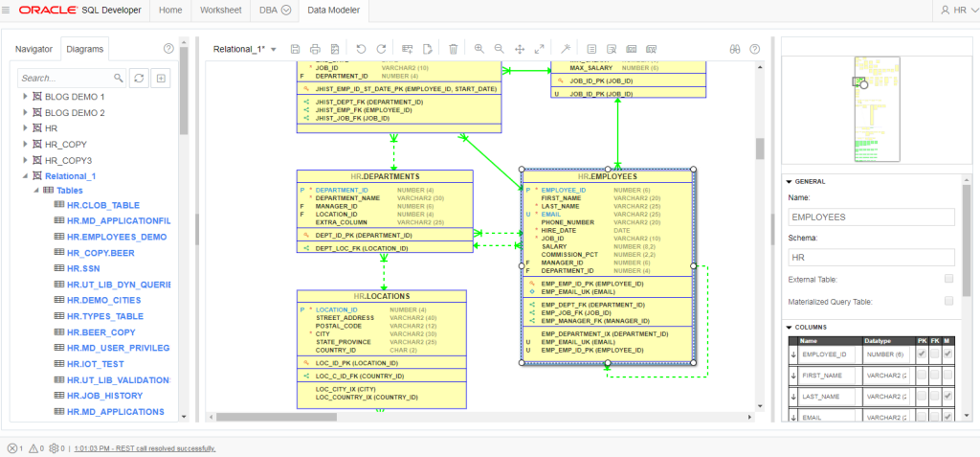Expand the BLOG DEMO 2 tree node

pyautogui.click(x=25, y=113)
